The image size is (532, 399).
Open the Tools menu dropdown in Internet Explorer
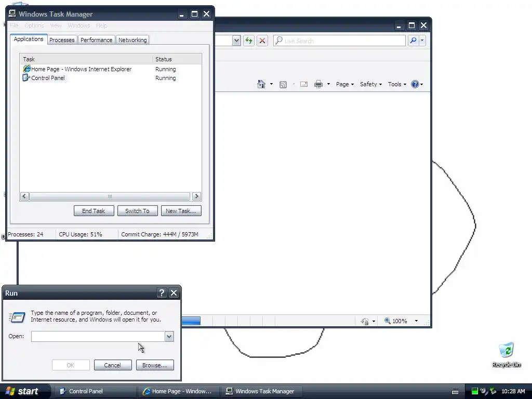click(x=397, y=84)
